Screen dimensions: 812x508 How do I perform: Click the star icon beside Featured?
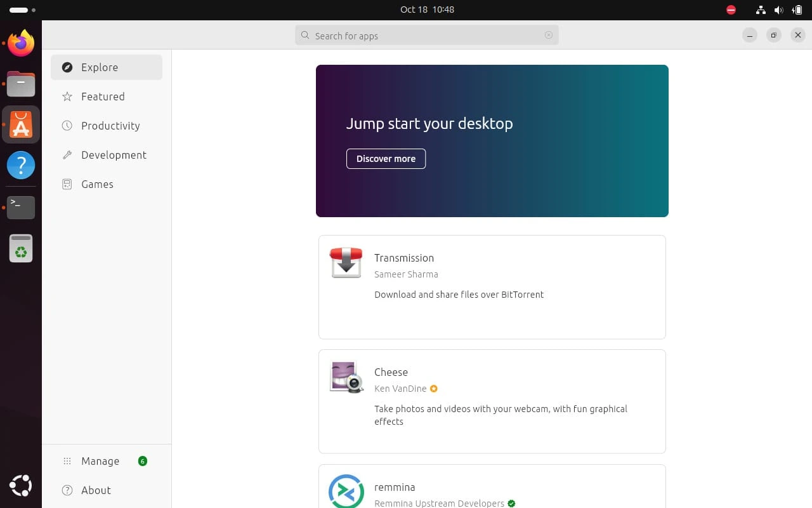point(67,97)
